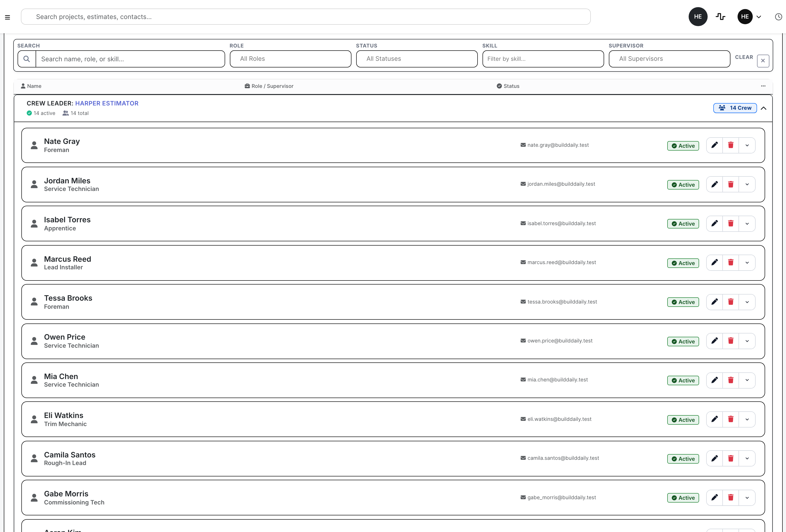Expand Camila Santos row details chevron
Screen dimensions: 786x532
pyautogui.click(x=747, y=458)
